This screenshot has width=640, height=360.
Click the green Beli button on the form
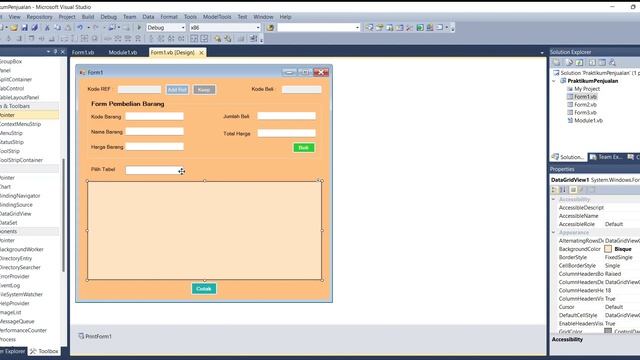[304, 148]
